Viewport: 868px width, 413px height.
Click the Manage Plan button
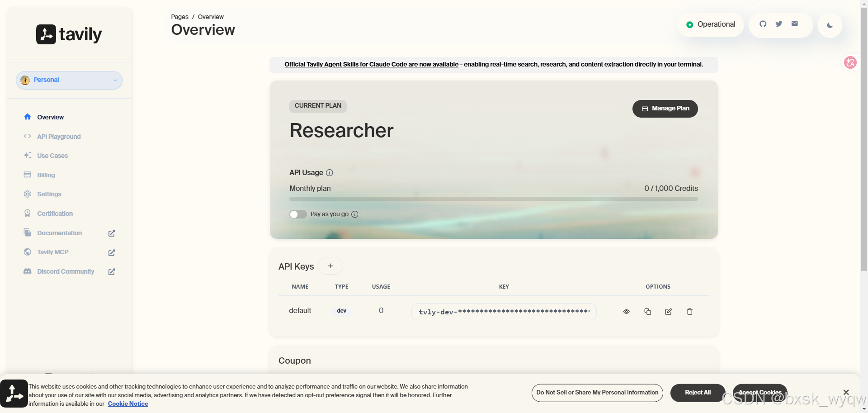point(665,109)
